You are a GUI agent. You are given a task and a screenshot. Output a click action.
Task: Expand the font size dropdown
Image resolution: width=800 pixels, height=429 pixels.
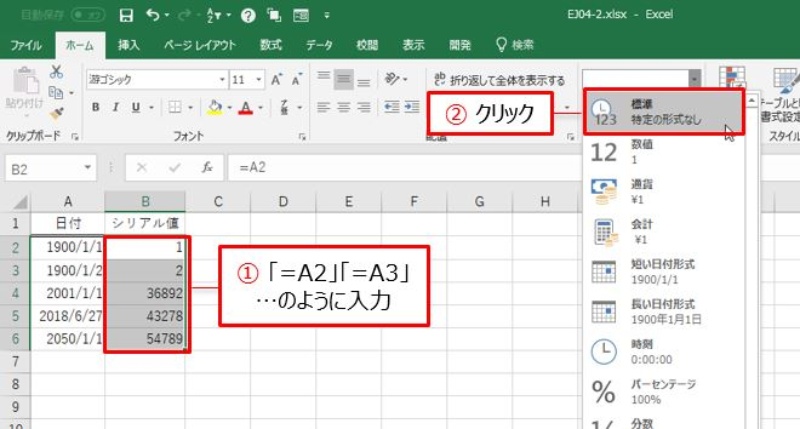pos(255,79)
